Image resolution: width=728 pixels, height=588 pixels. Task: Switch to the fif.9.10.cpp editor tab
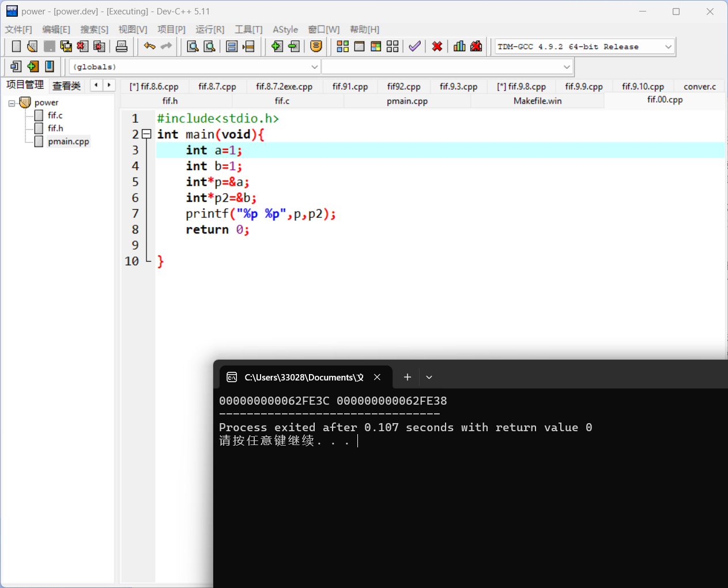point(643,86)
